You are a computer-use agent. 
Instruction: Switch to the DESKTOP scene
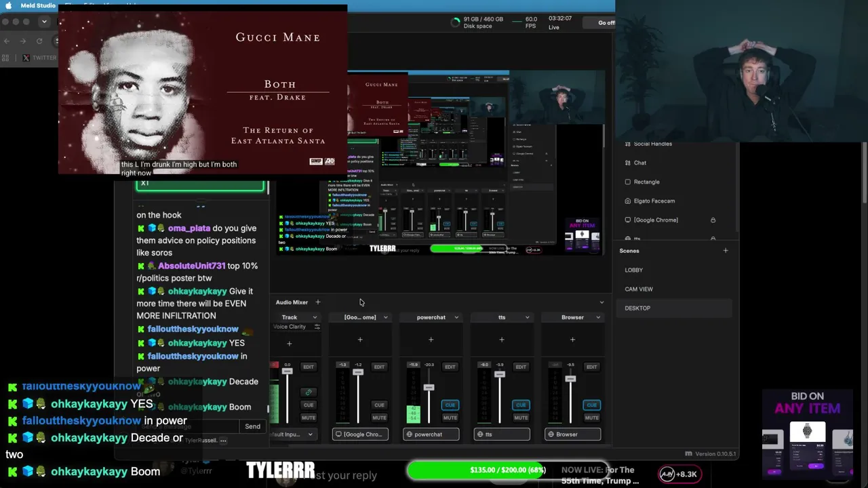point(675,308)
